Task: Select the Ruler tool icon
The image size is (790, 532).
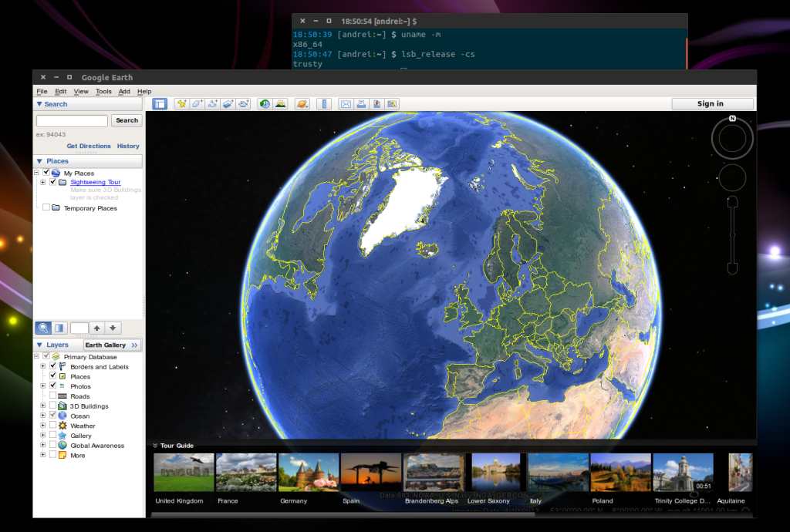Action: tap(324, 103)
